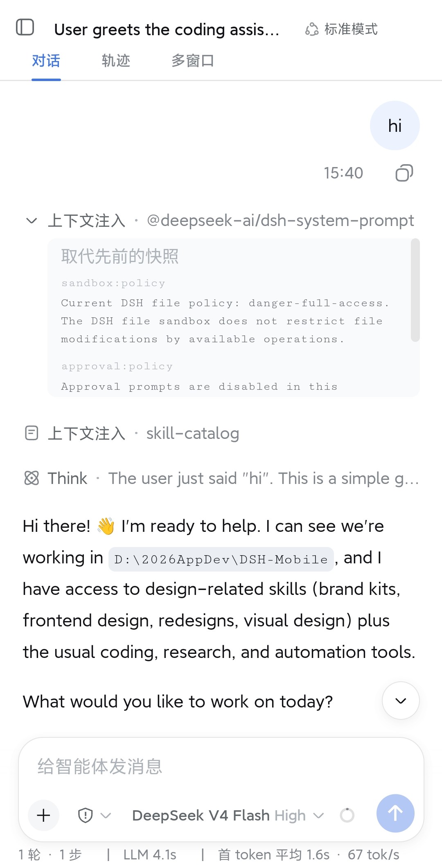Click the send arrow button

[395, 813]
